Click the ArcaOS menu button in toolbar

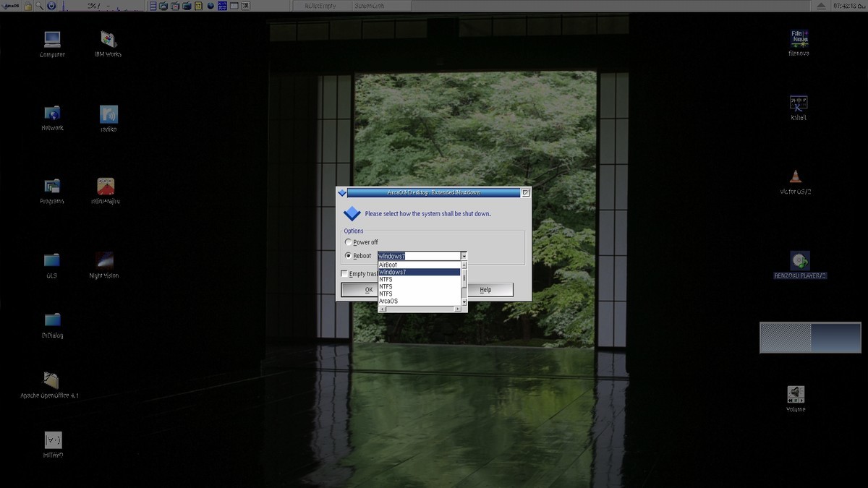[11, 6]
